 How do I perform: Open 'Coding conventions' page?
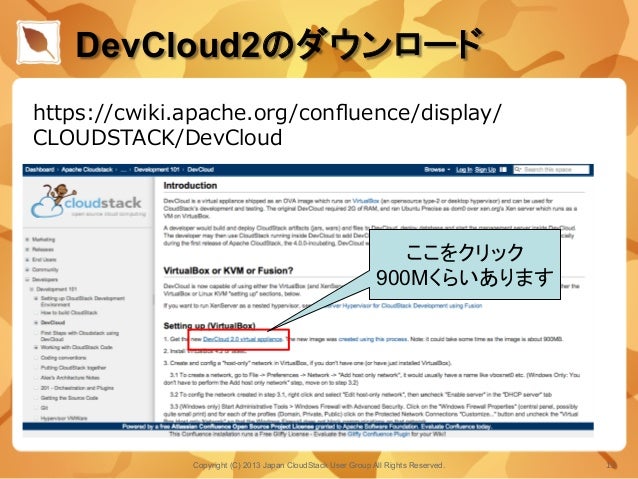pos(63,358)
